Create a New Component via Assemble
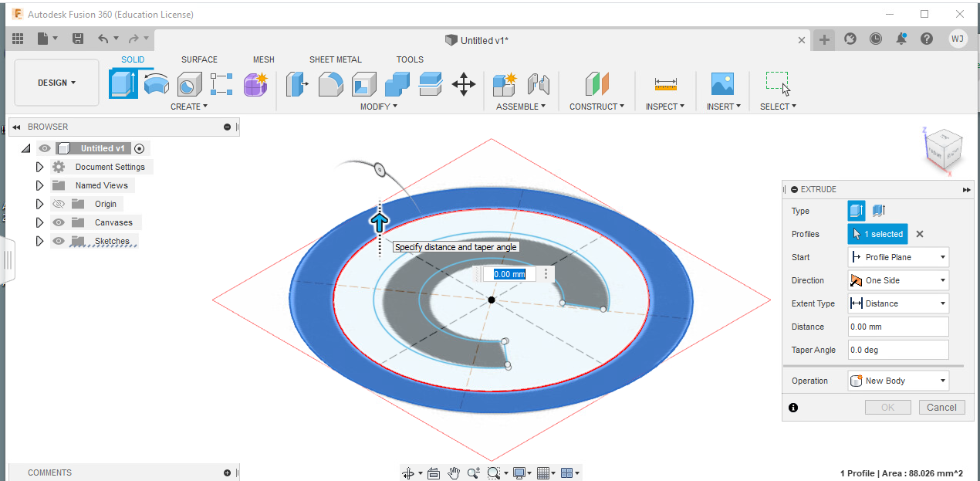The height and width of the screenshot is (481, 980). click(x=506, y=83)
